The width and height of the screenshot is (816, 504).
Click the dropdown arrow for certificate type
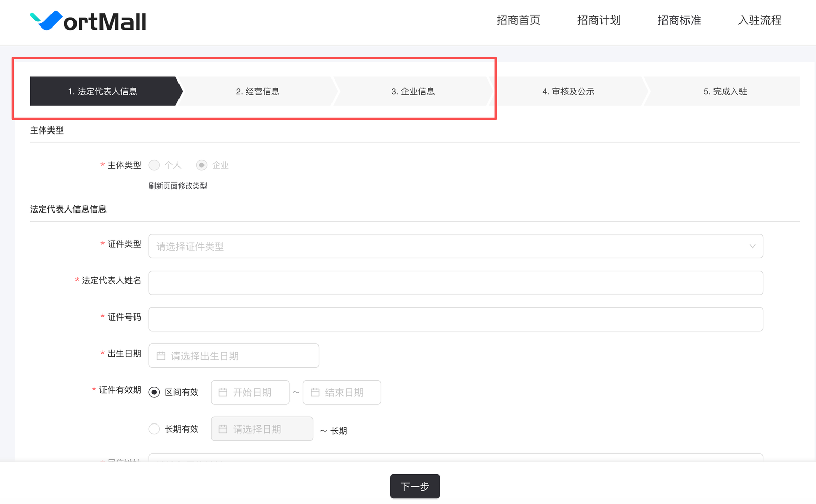pos(752,246)
